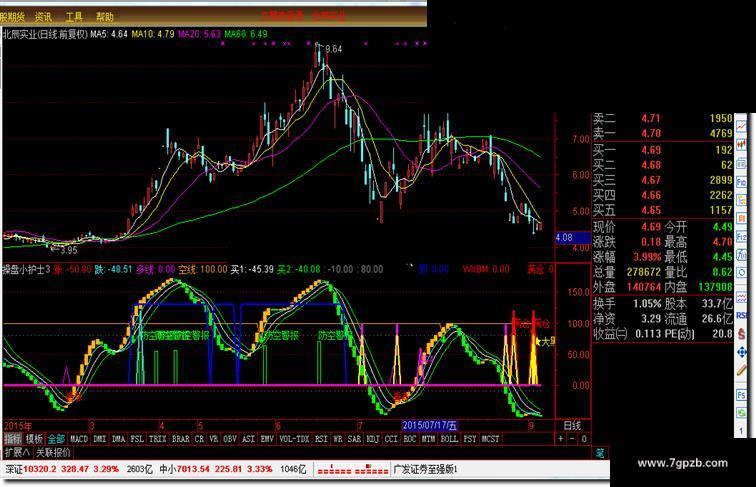
Task: Click the candlestick chart icon in right sidebar
Action: coord(742,145)
